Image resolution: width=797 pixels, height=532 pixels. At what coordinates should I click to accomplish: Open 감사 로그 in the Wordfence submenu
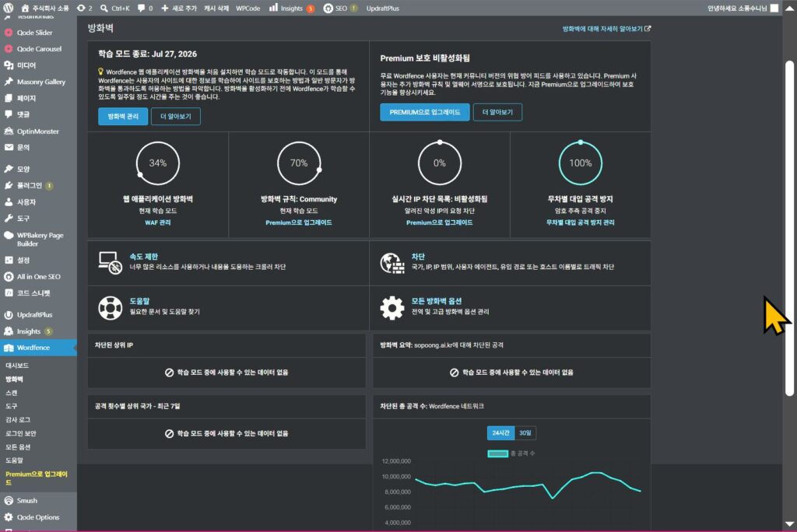[18, 420]
